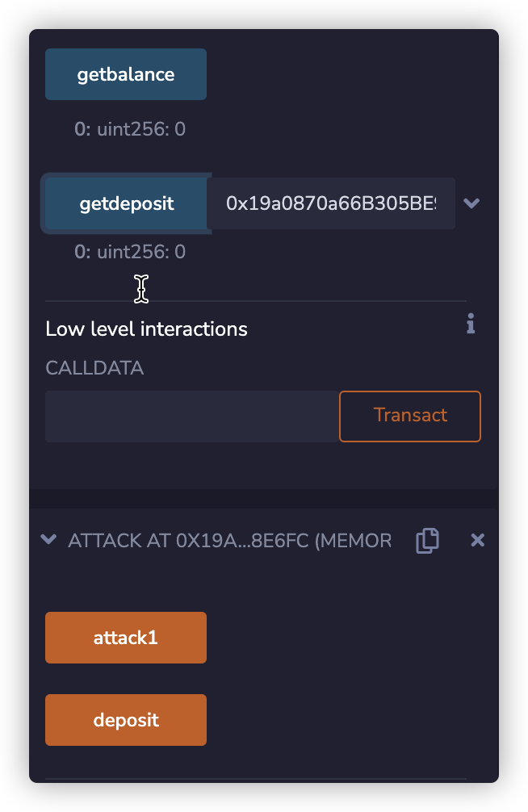The width and height of the screenshot is (528, 812).
Task: Collapse the ATTACK contract instance
Action: point(49,540)
